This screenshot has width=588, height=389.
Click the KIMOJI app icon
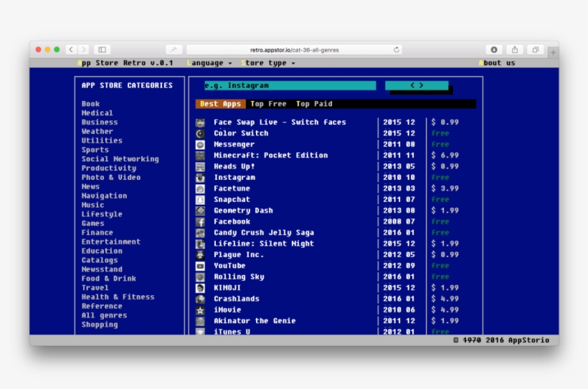coord(200,288)
